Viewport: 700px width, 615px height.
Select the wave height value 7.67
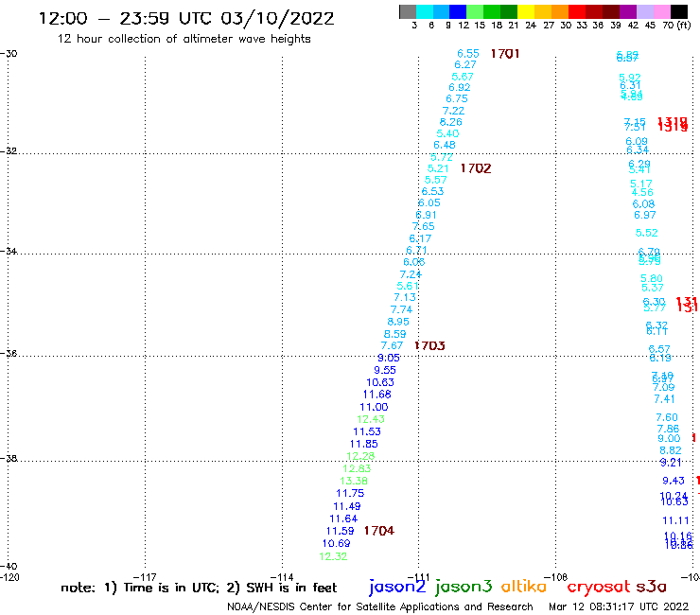coord(392,345)
